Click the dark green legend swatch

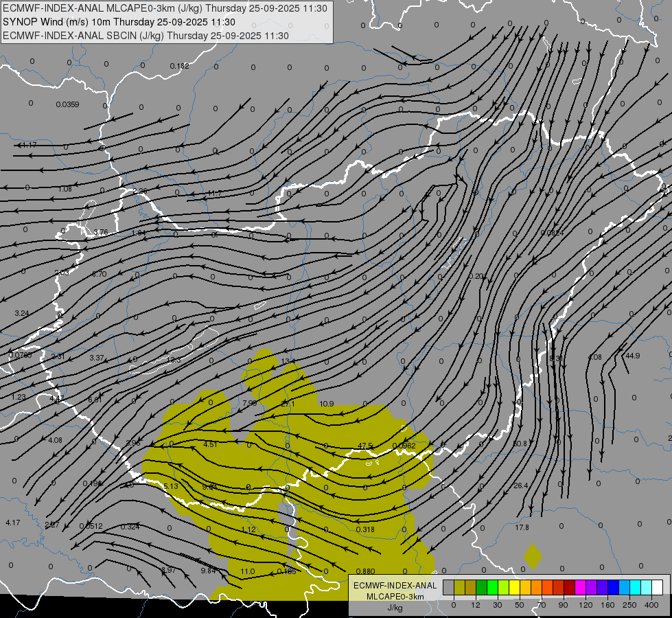[x=482, y=588]
